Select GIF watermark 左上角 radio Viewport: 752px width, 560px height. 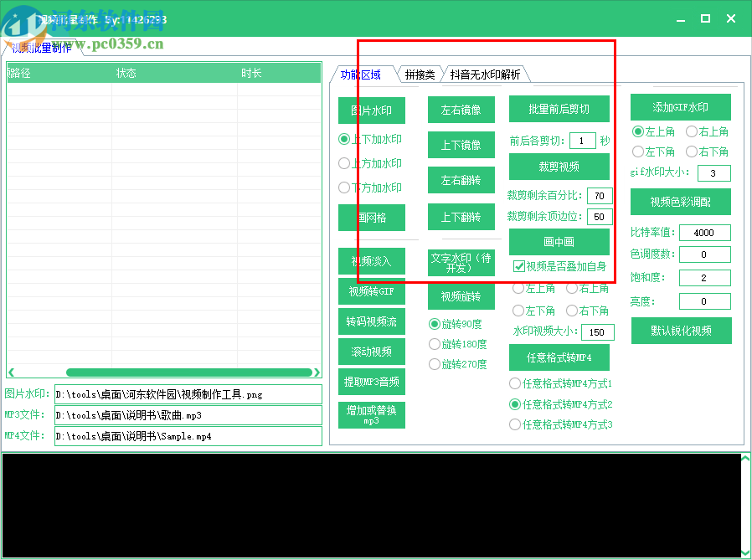[654, 131]
